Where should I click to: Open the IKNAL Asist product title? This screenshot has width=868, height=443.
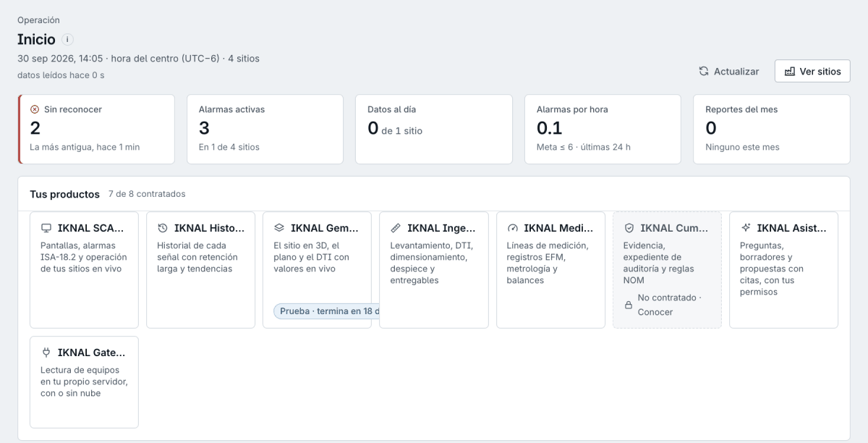tap(791, 228)
